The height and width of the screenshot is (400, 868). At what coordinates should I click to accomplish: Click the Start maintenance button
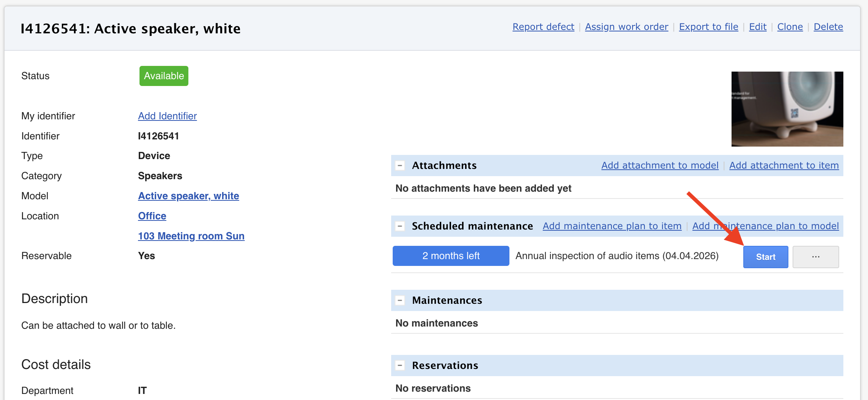[x=765, y=257]
